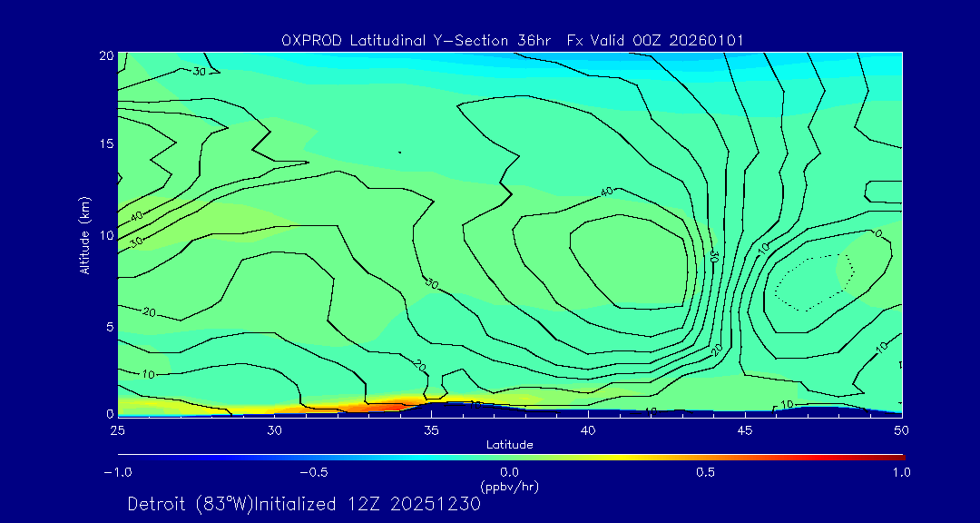The image size is (980, 523).
Task: Click the Detroit (83°W) initialized caption text
Action: point(304,504)
